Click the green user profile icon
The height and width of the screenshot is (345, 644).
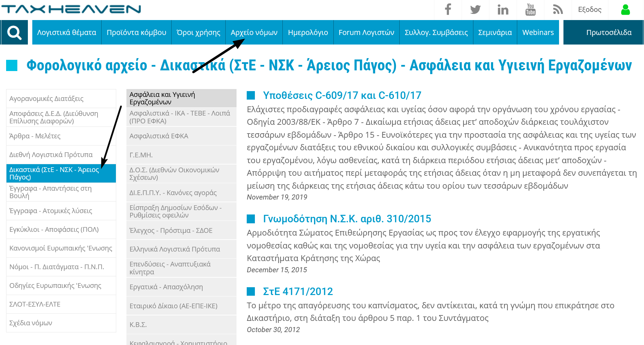tap(625, 10)
